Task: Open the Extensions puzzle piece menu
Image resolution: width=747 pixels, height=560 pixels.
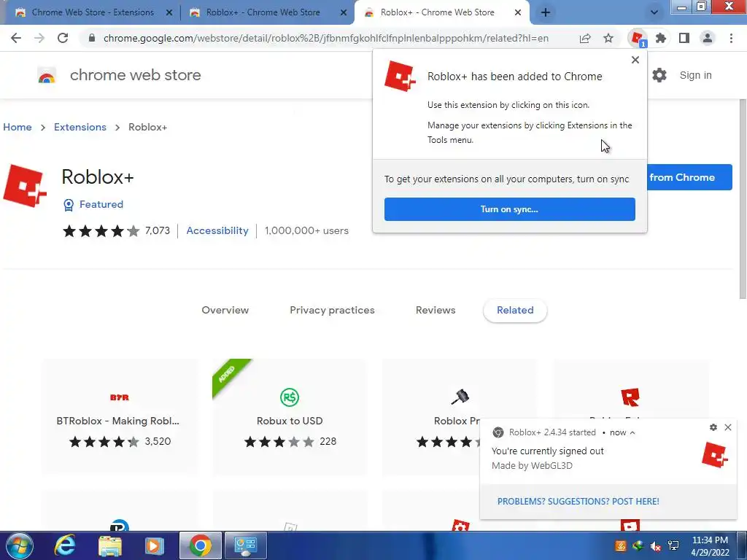Action: [661, 38]
